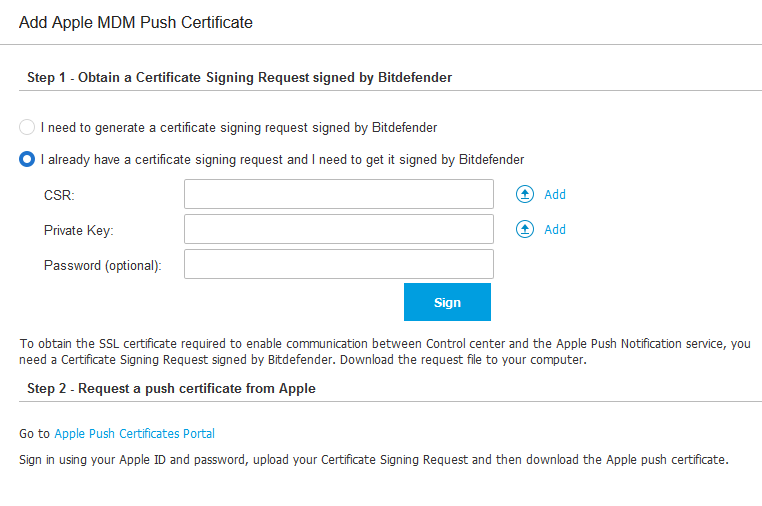This screenshot has height=506, width=762.
Task: Click the Step 1 section heading
Action: 240,78
